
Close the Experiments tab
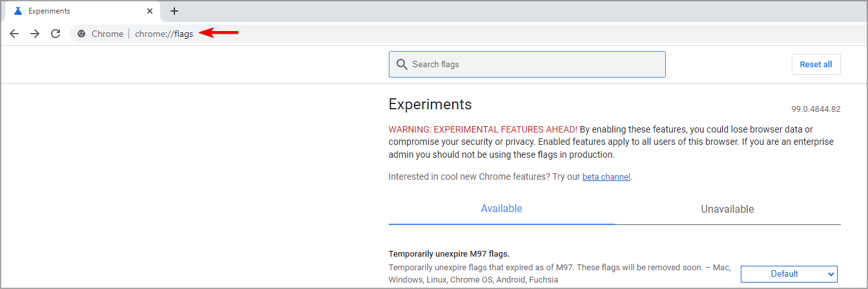pos(150,11)
